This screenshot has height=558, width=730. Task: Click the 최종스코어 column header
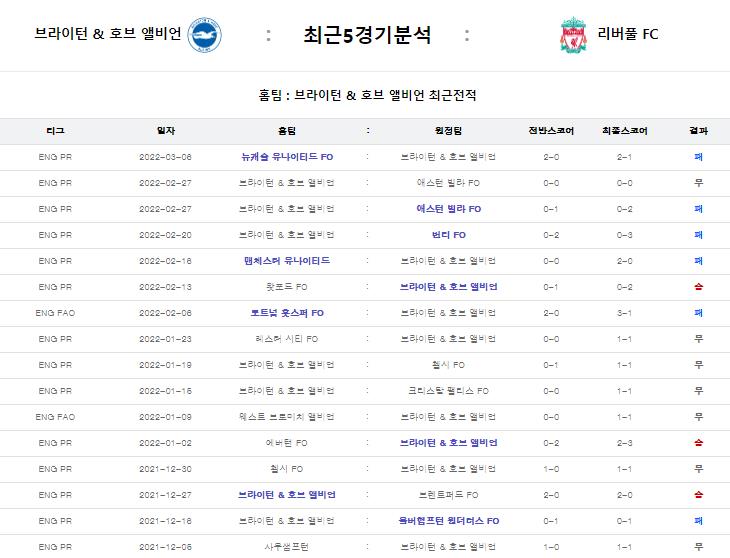[624, 131]
